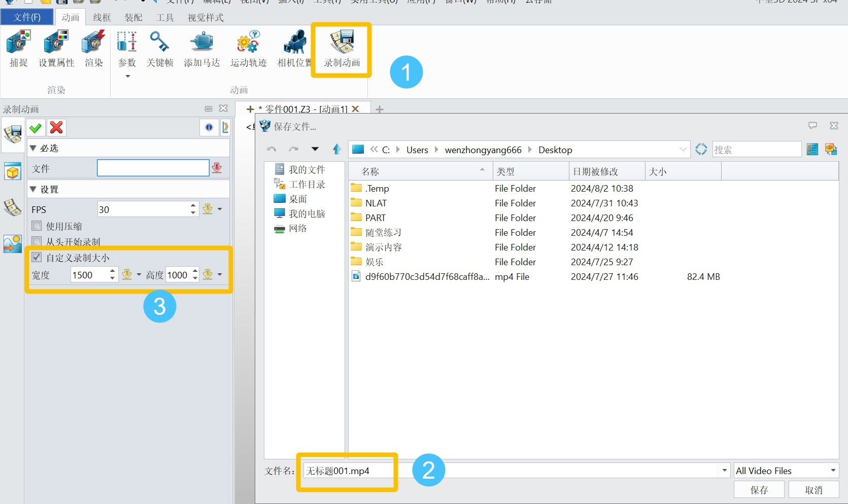Switch to the 装配 ribbon tab
This screenshot has height=504, width=848.
(133, 18)
